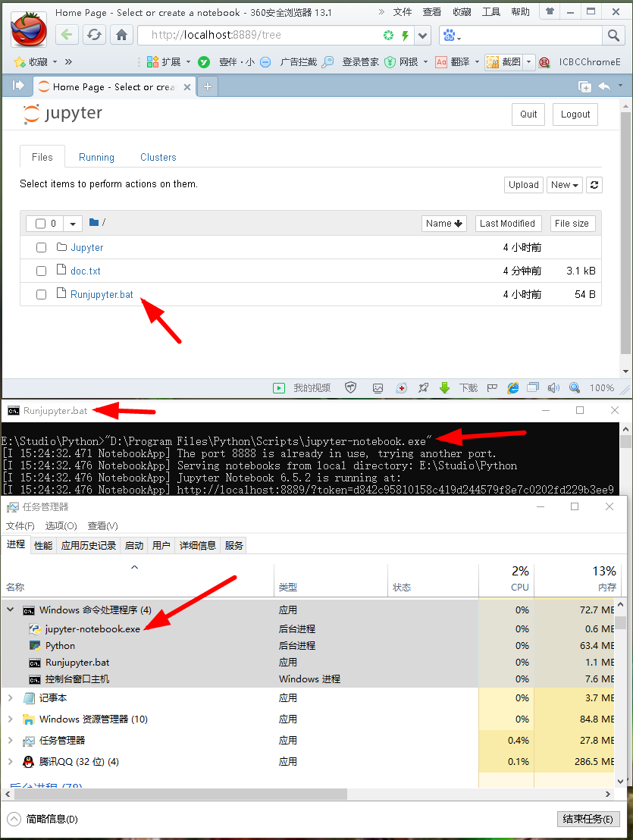Screen dimensions: 633x840
Task: Click the 截图 screenshot tool
Action: coord(503,62)
